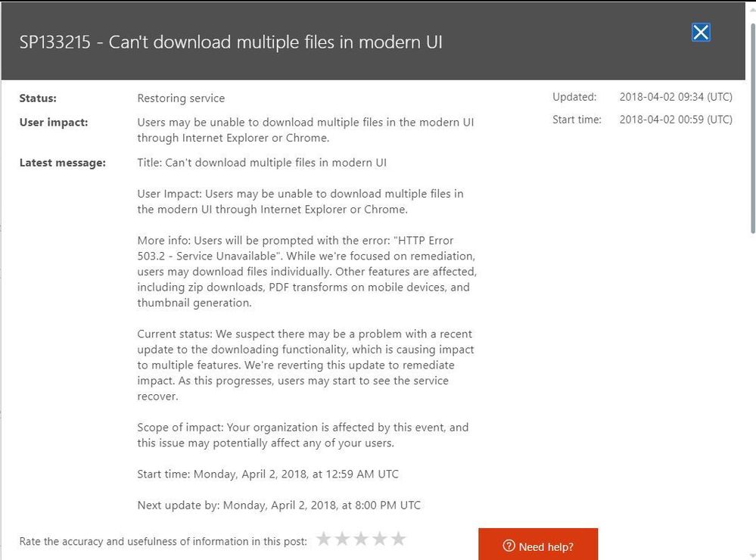The height and width of the screenshot is (560, 756).
Task: Select the Restoring service status text
Action: [x=181, y=98]
